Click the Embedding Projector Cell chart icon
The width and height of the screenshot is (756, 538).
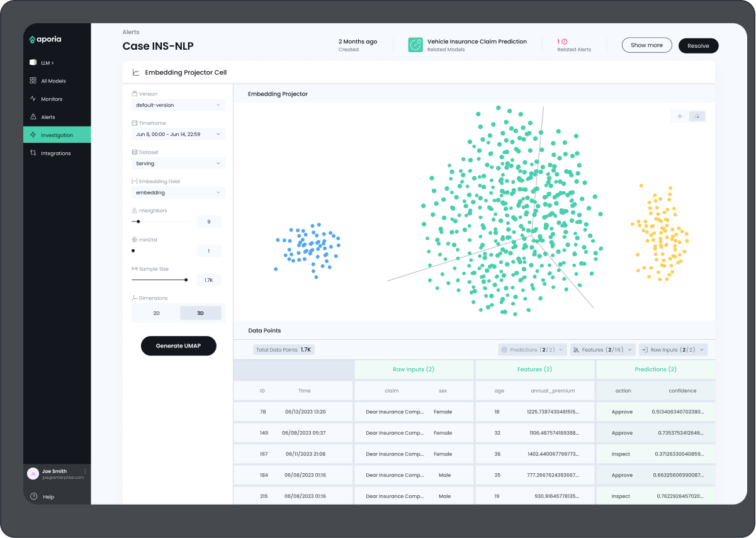(136, 72)
